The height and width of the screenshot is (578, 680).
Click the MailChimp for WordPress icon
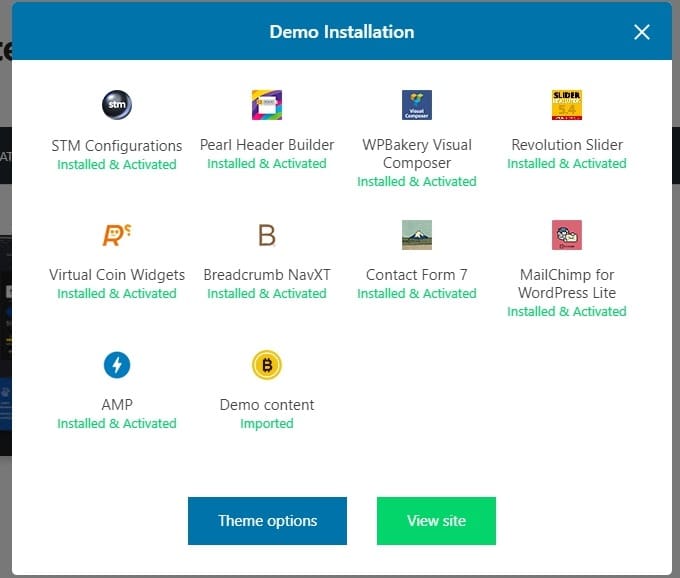(567, 235)
